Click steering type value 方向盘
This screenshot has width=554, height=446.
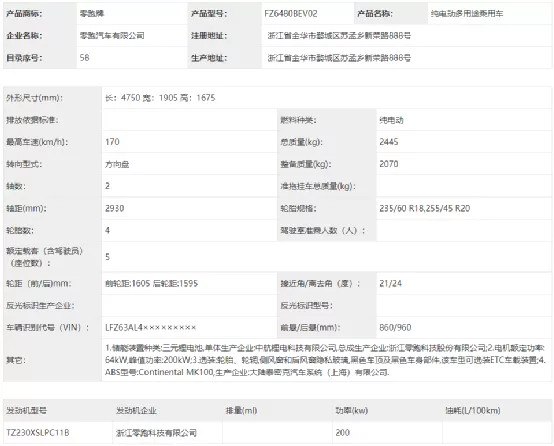tap(117, 164)
